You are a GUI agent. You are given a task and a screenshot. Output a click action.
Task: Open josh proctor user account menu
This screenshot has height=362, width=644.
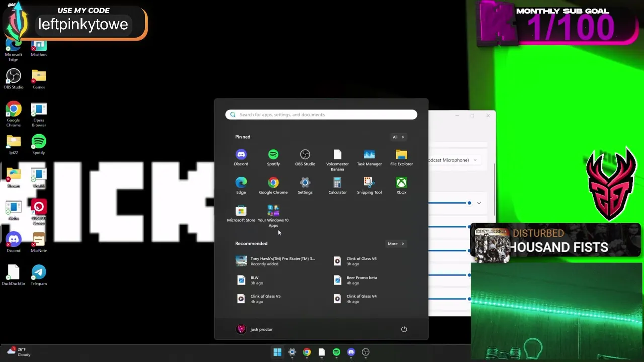point(255,329)
